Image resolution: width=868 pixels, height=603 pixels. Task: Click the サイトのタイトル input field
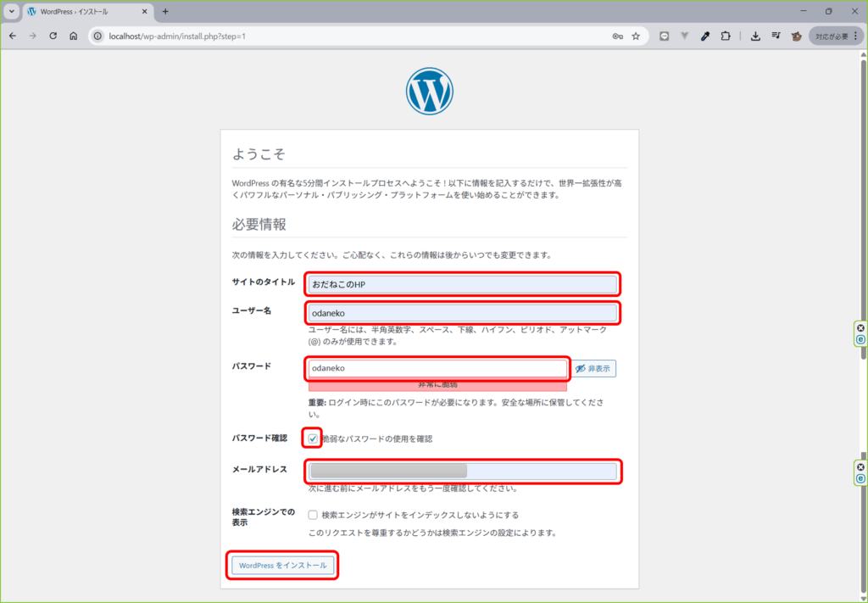463,283
